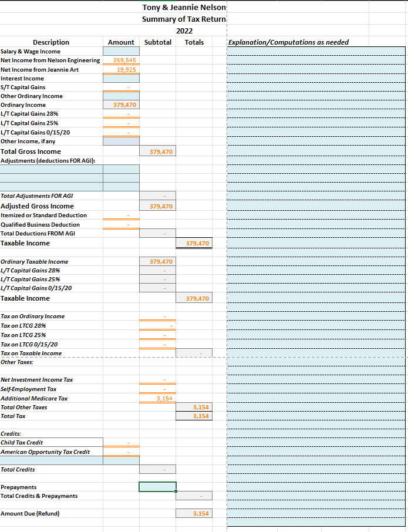Image resolution: width=408 pixels, height=532 pixels.
Task: Select the Summary of Tax Return heading
Action: click(184, 19)
